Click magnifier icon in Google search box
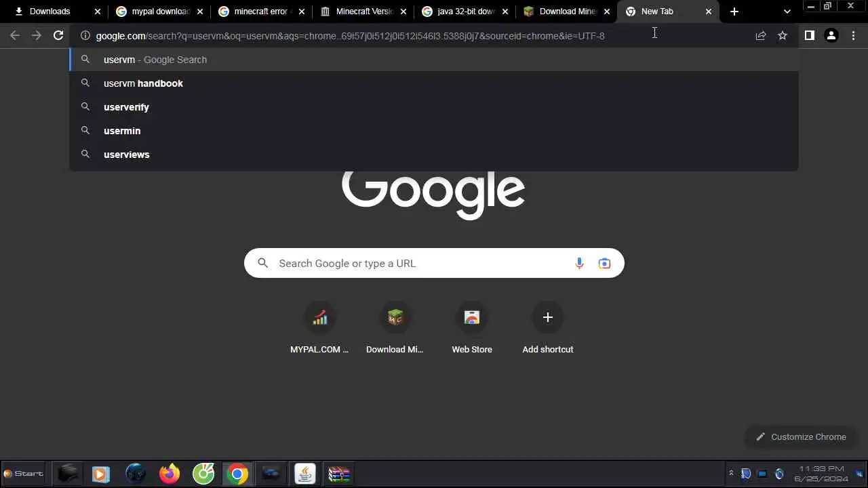This screenshot has width=868, height=488. click(263, 263)
